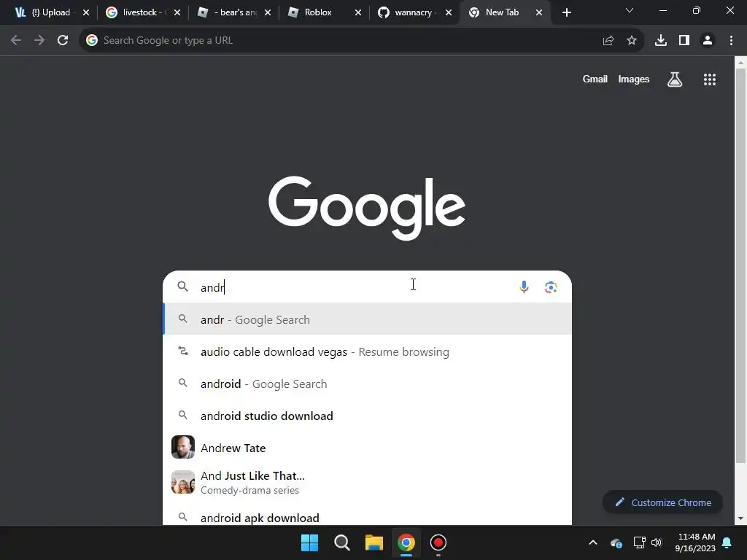Open the Windows Start menu
This screenshot has width=747, height=560.
[x=309, y=542]
